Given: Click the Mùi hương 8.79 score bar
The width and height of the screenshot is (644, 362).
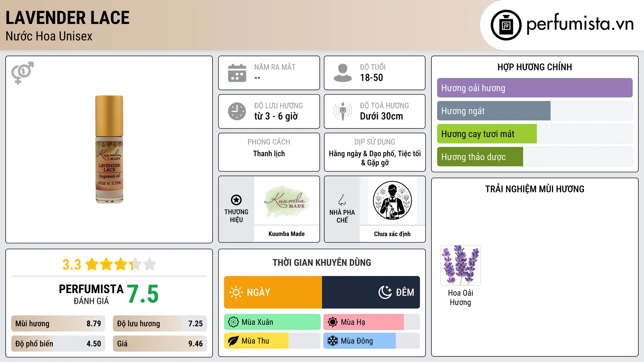Looking at the screenshot, I should click(58, 324).
